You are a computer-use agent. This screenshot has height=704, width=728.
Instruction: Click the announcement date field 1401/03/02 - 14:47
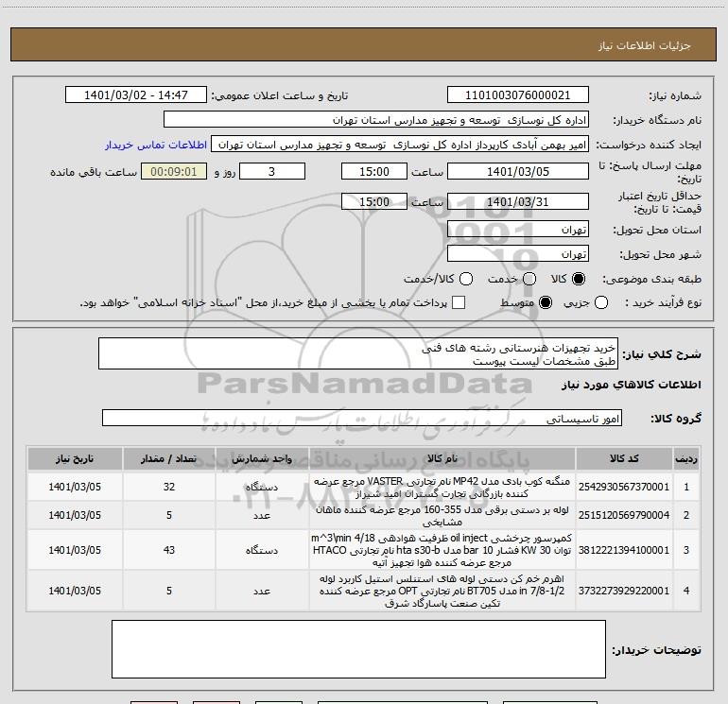coord(136,95)
